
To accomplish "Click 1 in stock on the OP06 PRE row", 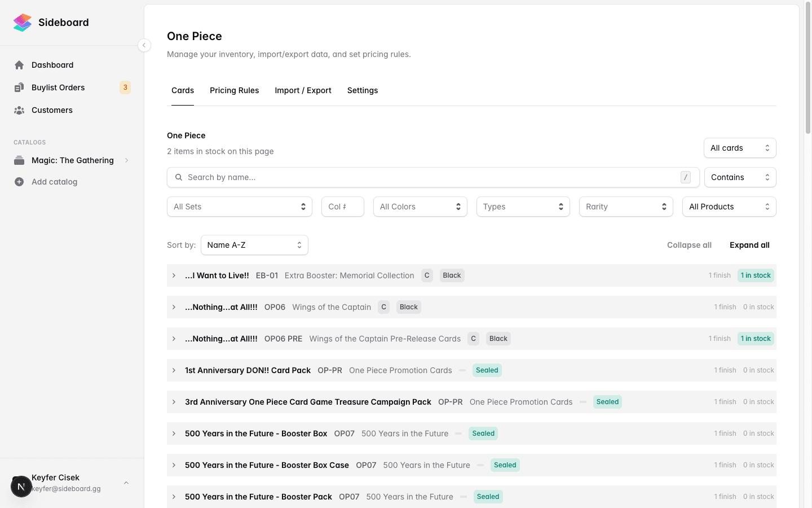I will pos(756,339).
